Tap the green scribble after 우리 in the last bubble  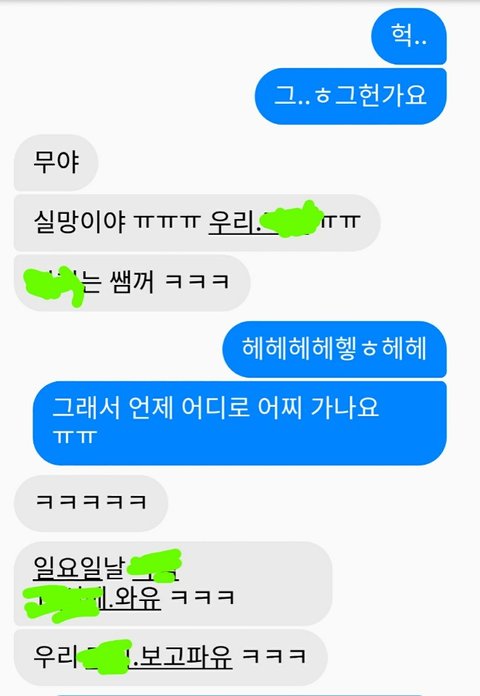coord(105,657)
